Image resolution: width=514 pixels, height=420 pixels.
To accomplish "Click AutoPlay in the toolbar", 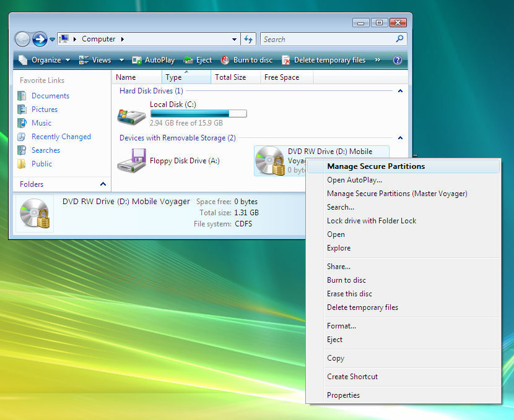I will 154,60.
